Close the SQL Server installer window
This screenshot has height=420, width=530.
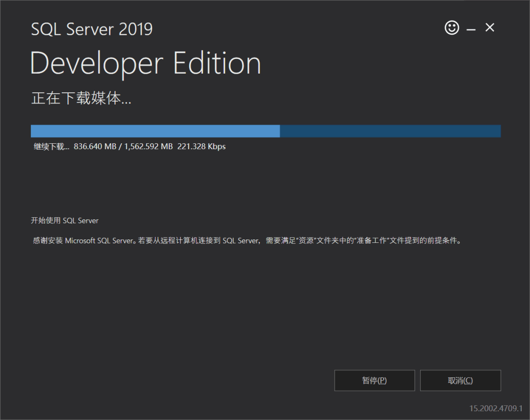pyautogui.click(x=489, y=27)
